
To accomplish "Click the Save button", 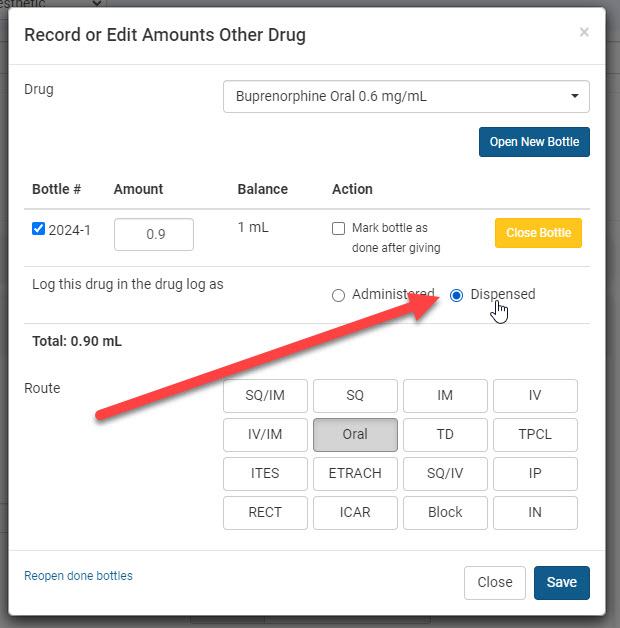I will coord(561,583).
